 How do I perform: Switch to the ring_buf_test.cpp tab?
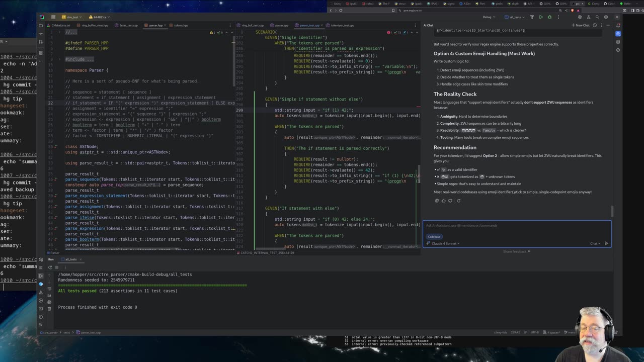click(250, 25)
